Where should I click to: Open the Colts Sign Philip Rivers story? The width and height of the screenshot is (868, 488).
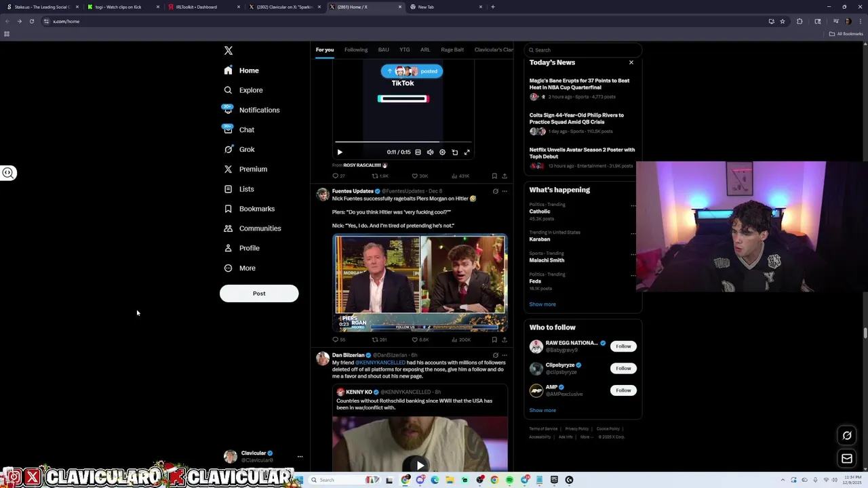coord(576,119)
